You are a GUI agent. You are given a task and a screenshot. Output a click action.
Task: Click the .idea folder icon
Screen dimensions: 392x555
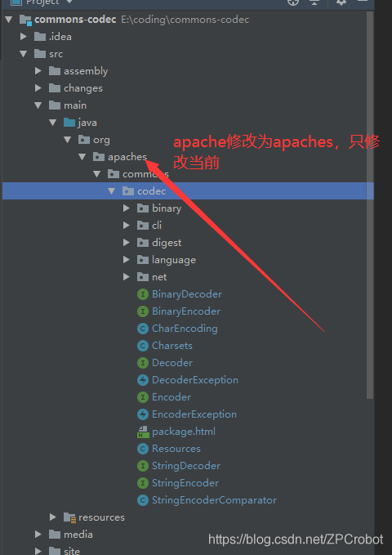(40, 37)
